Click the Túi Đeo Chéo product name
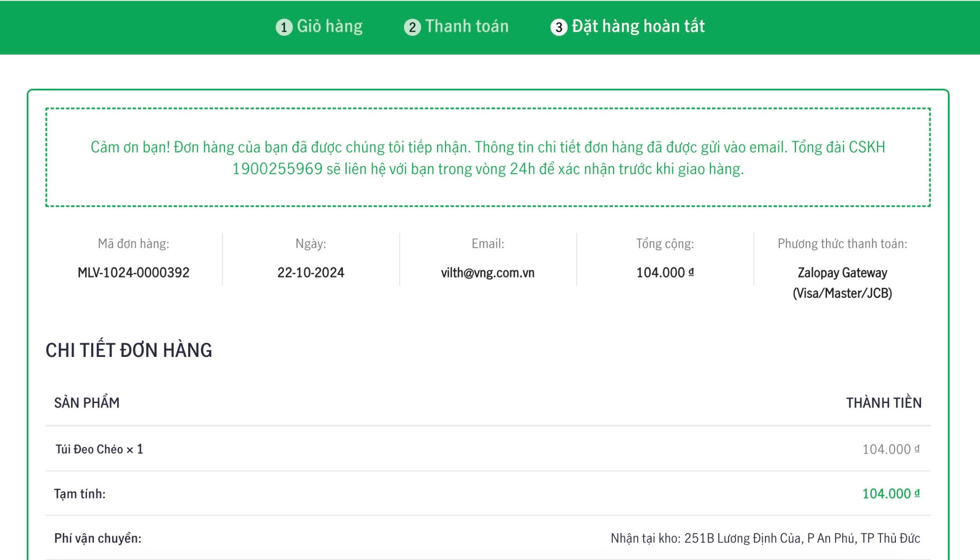Image resolution: width=980 pixels, height=560 pixels. [x=89, y=449]
